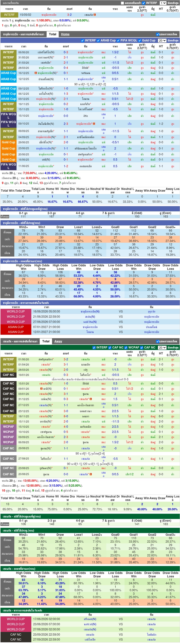The height and width of the screenshot is (644, 180).
Task: Open the Senegal 20 recent matches dropdown
Action: [162, 348]
